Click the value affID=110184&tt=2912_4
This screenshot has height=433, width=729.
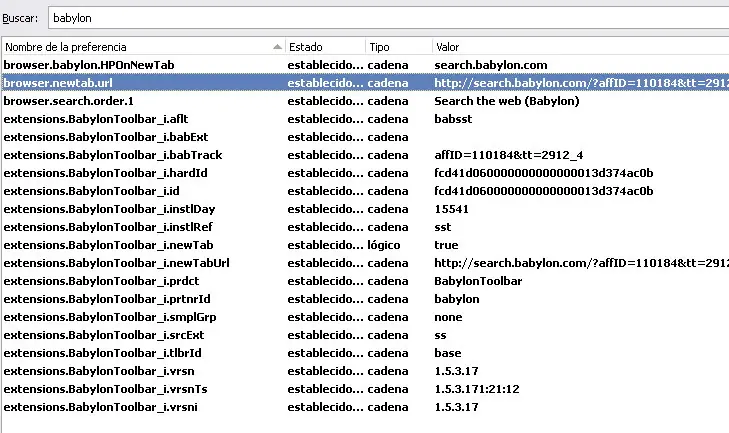click(x=509, y=155)
